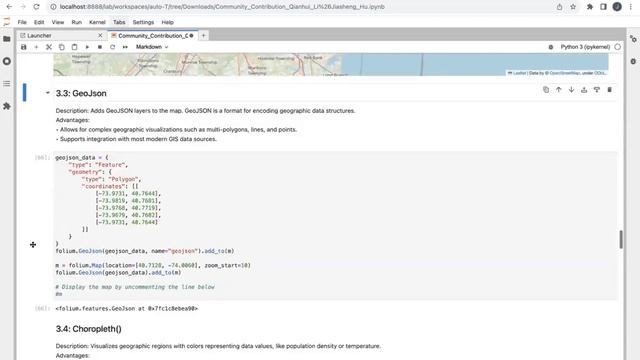Click the debugger bug icon
The height and width of the screenshot is (360, 640).
551,47
